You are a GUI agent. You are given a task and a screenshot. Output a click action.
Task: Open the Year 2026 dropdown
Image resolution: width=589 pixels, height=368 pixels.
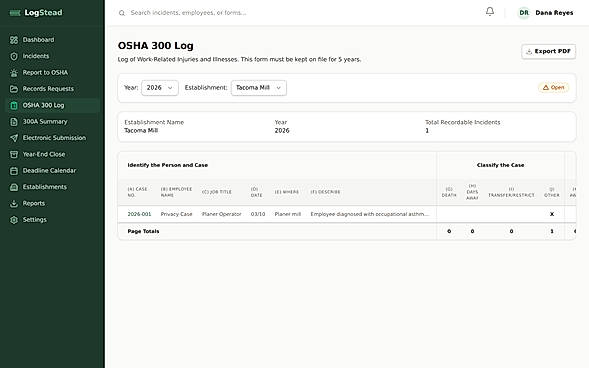160,88
